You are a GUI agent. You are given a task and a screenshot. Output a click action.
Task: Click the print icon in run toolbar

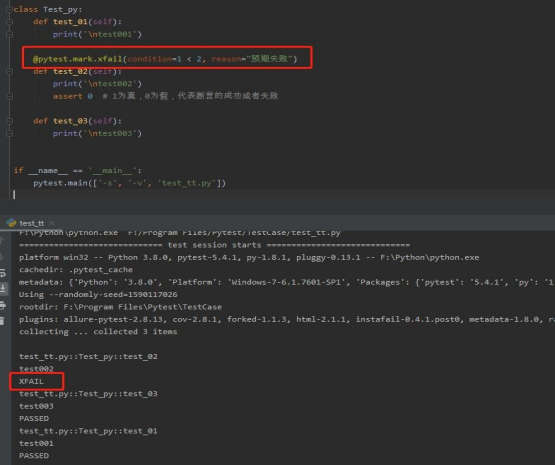pos(2,305)
